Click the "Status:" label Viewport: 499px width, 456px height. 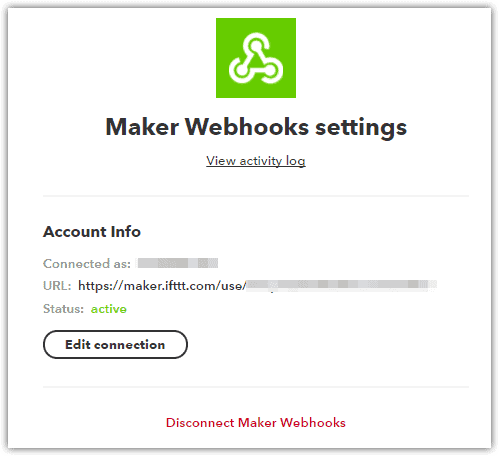point(63,309)
